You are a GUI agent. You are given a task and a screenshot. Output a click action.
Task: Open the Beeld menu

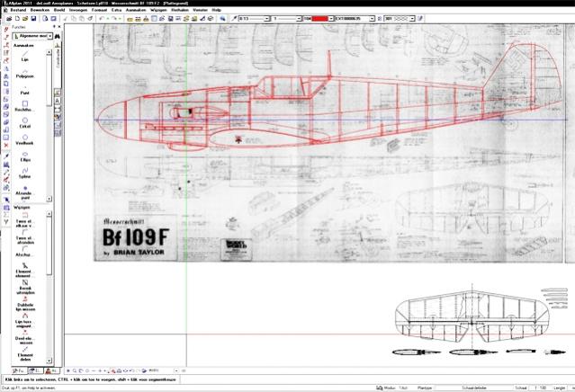pyautogui.click(x=59, y=10)
